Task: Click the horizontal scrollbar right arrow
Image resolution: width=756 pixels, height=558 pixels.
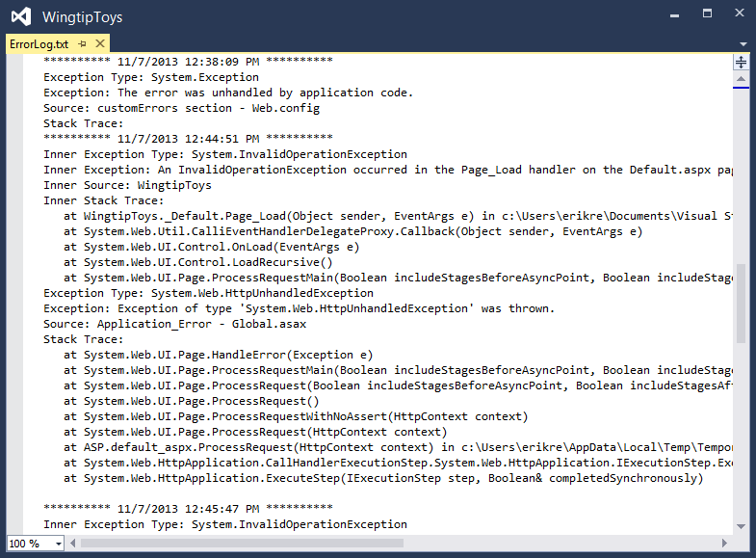Action: [x=724, y=544]
